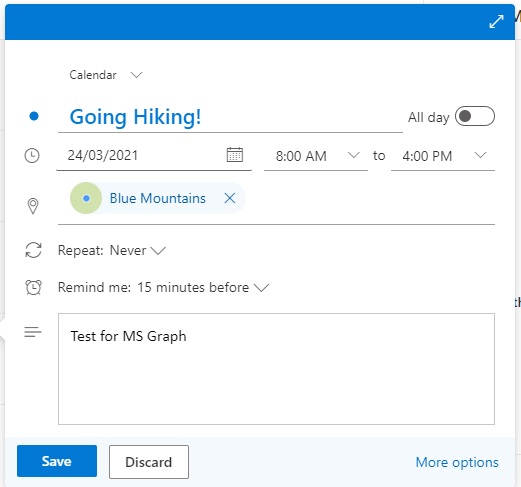
Task: Expand the Repeat: Never options
Action: click(112, 250)
